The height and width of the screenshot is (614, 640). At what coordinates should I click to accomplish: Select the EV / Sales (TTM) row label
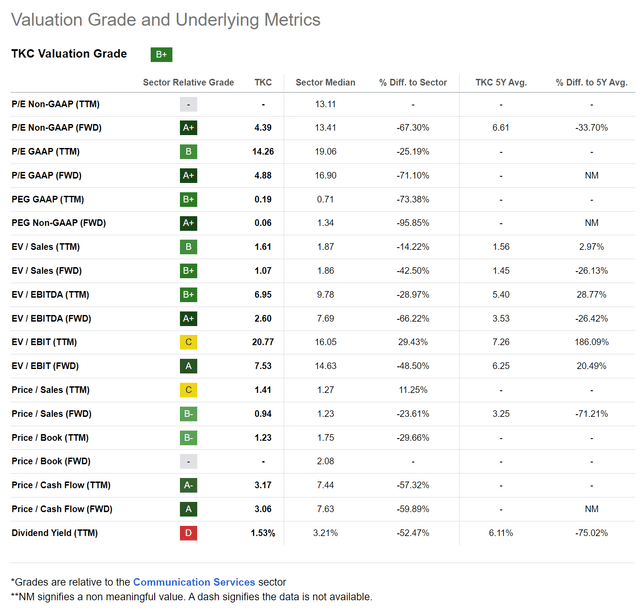click(45, 247)
